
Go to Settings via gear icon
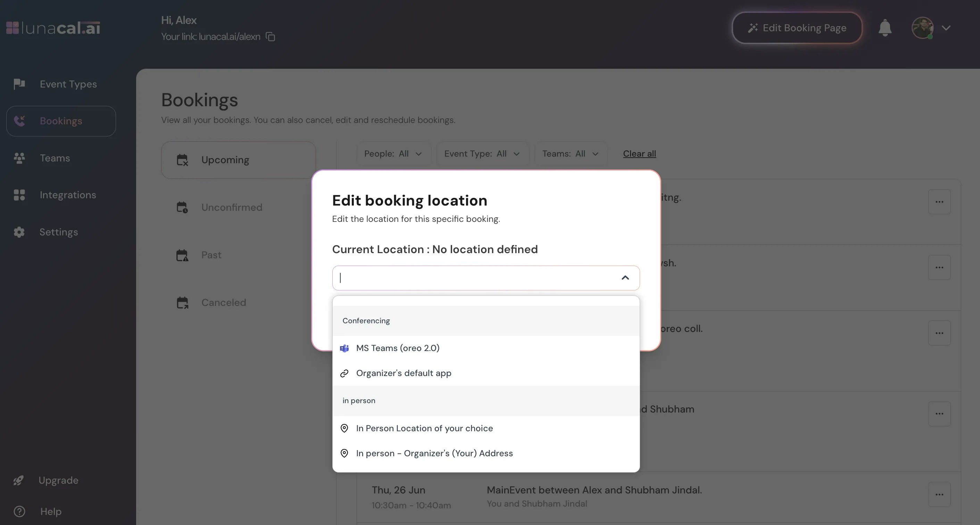click(19, 232)
